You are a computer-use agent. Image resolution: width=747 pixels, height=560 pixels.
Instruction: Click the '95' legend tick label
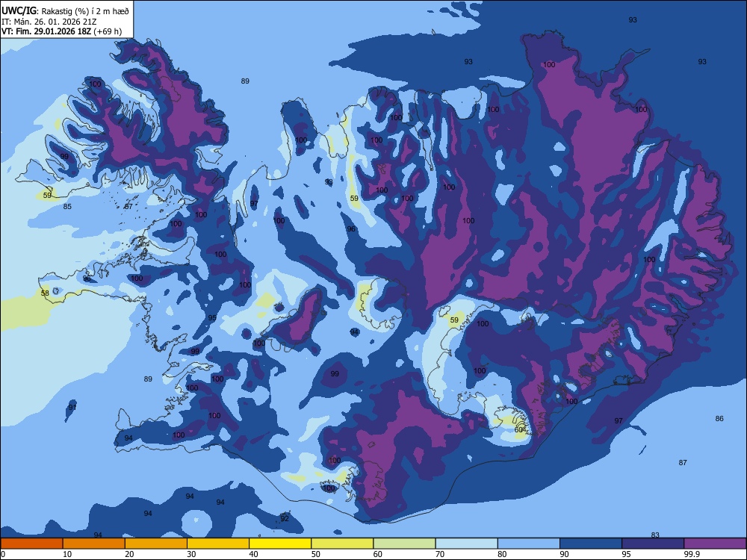(626, 554)
